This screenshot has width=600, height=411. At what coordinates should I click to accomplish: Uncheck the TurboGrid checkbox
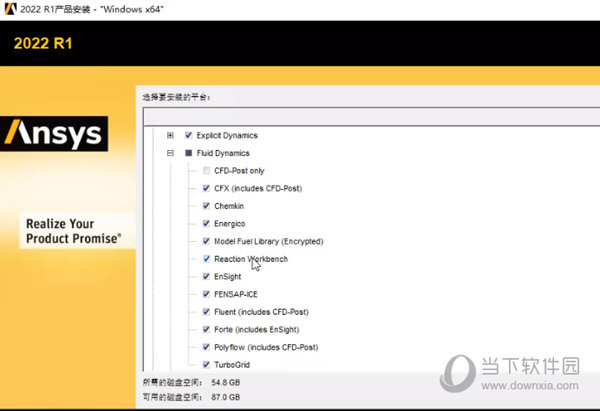(206, 364)
